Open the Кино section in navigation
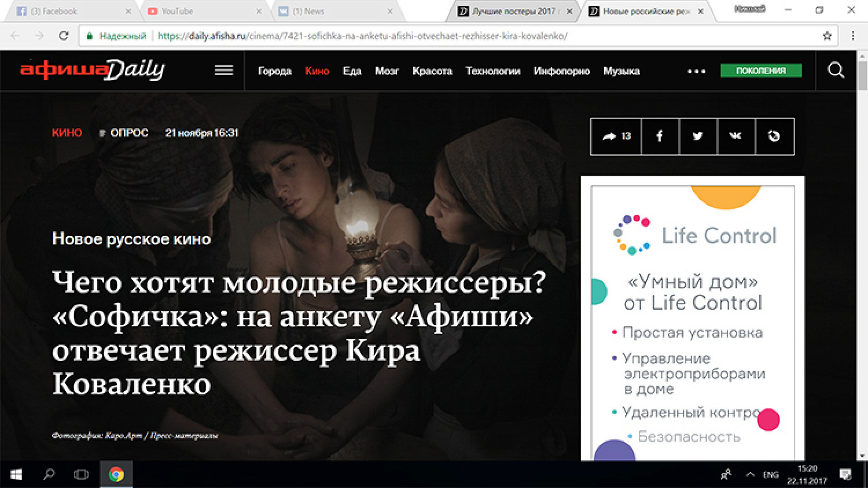The image size is (868, 488). point(317,71)
